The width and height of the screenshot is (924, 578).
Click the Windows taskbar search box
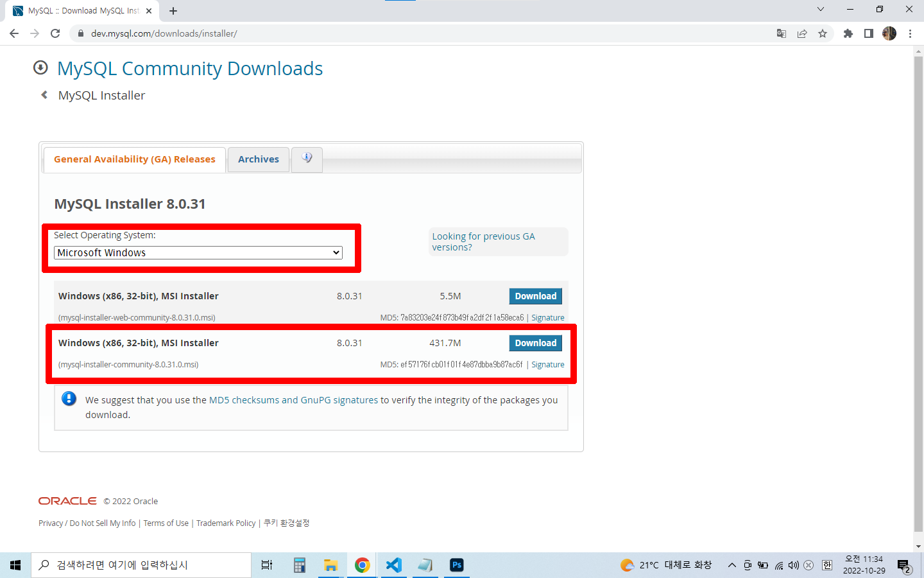click(141, 565)
